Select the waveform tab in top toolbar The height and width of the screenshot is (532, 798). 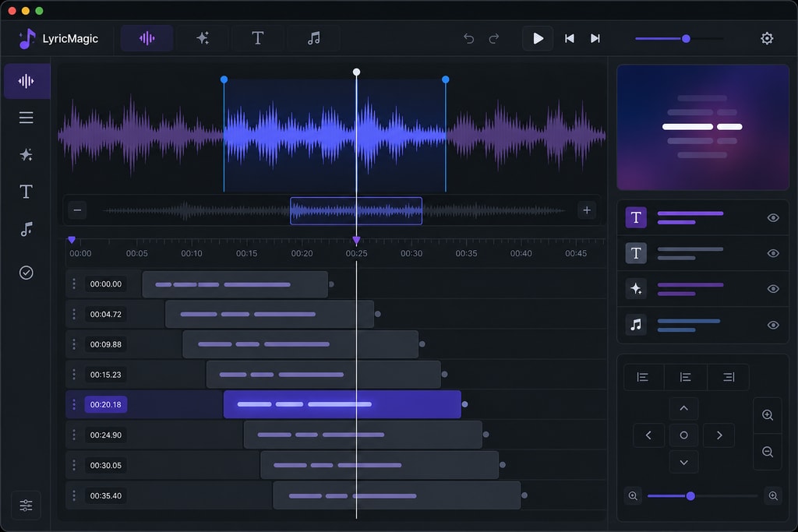[x=147, y=38]
